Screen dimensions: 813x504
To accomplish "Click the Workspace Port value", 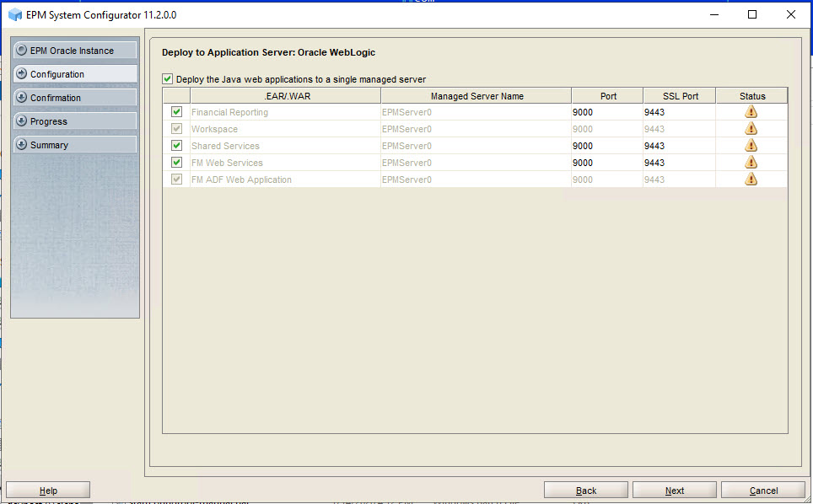I will 582,129.
